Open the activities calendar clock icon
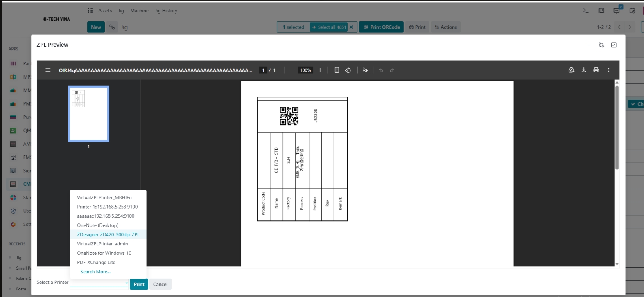The image size is (644, 297). tap(633, 11)
